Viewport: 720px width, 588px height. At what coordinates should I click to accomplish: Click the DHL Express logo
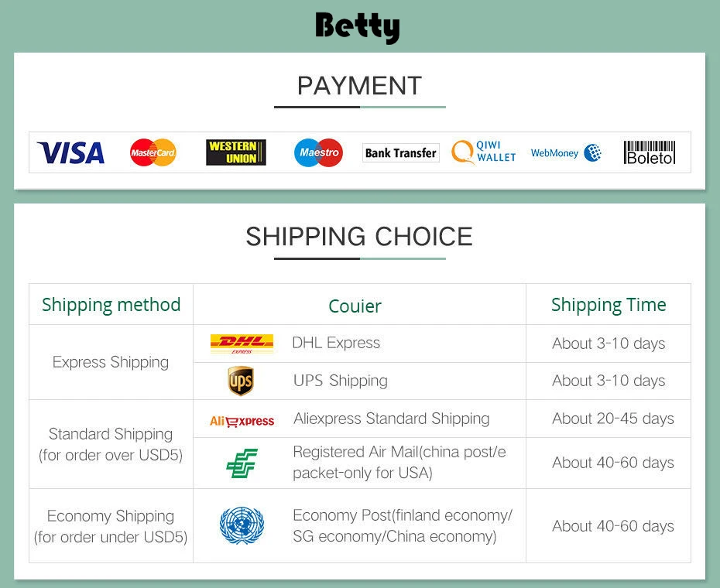tap(242, 344)
